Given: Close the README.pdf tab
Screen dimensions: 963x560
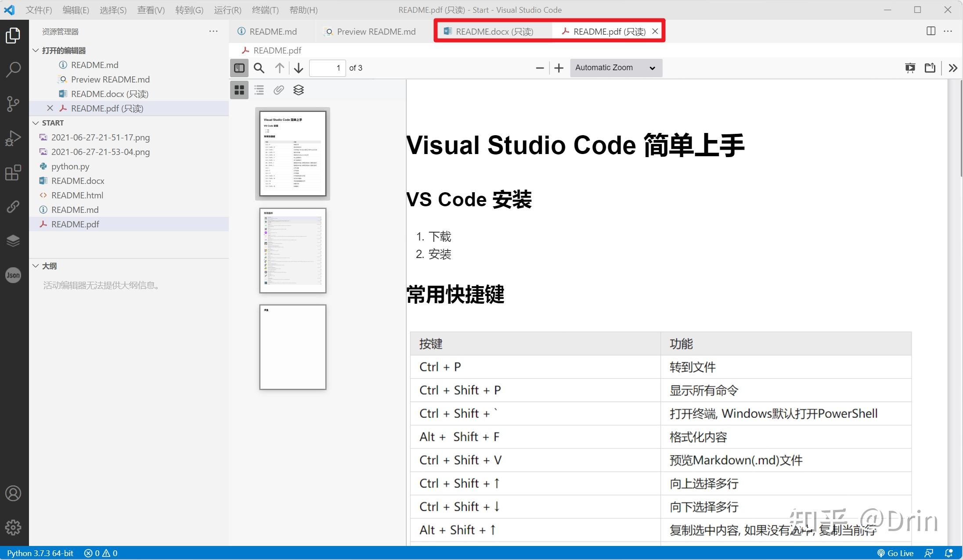Looking at the screenshot, I should (655, 31).
